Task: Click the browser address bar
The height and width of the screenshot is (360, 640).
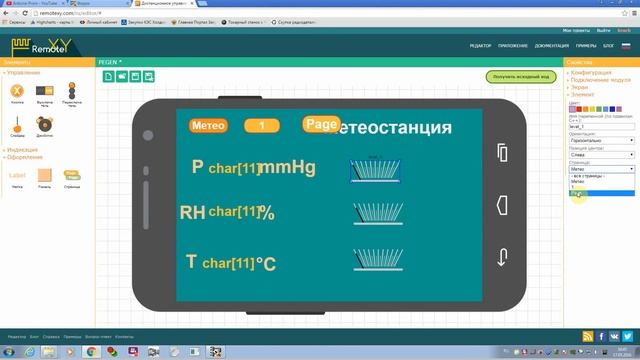Action: point(327,13)
